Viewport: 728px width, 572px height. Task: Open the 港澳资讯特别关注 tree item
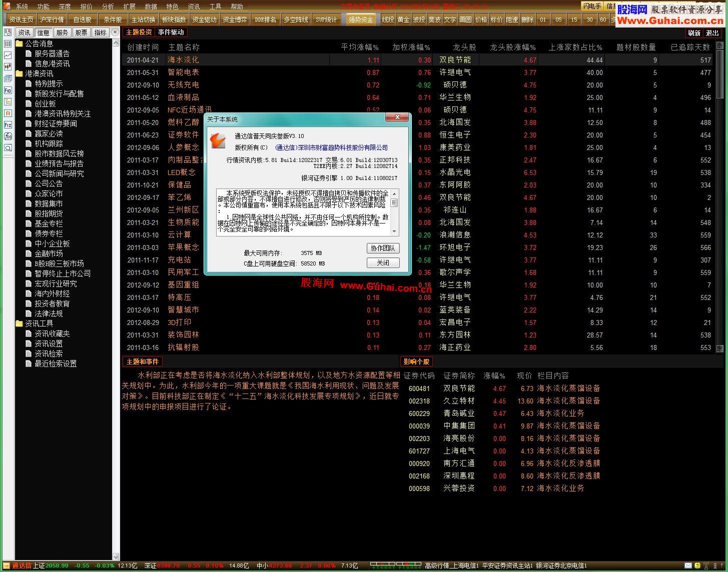coord(63,113)
